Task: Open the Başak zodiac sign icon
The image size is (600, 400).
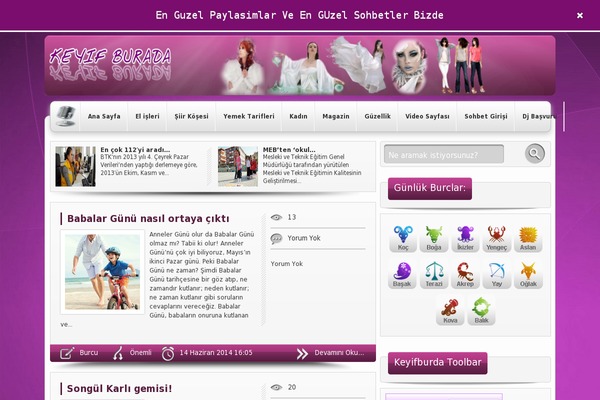Action: 402,274
